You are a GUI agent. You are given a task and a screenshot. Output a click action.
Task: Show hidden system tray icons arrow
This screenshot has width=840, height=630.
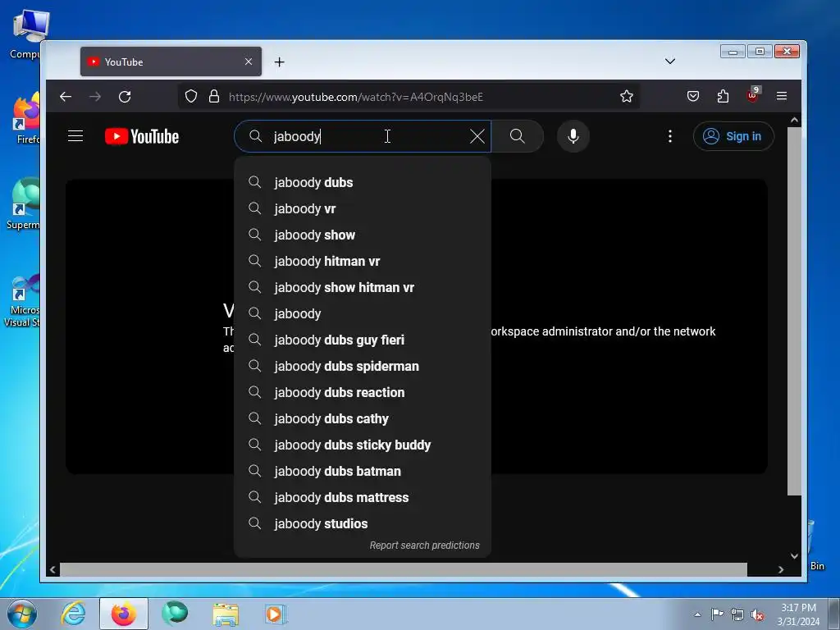[697, 614]
